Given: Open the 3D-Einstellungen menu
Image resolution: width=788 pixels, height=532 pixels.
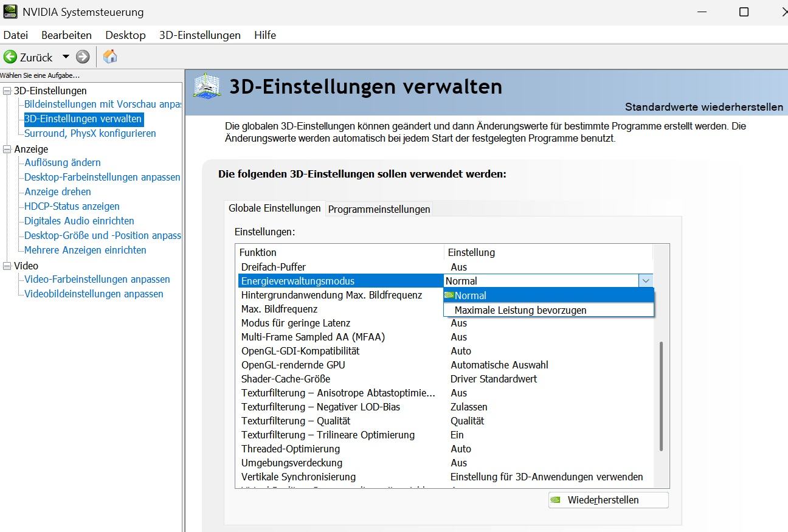Looking at the screenshot, I should point(200,35).
